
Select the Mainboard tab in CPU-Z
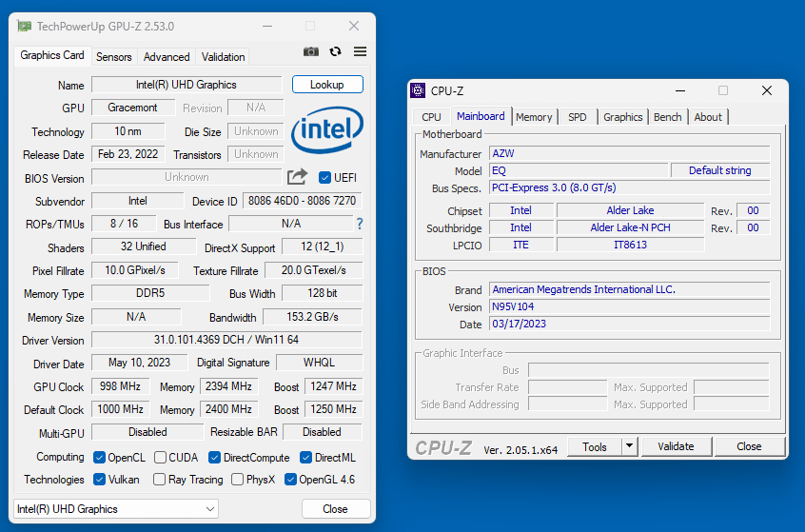pos(481,116)
